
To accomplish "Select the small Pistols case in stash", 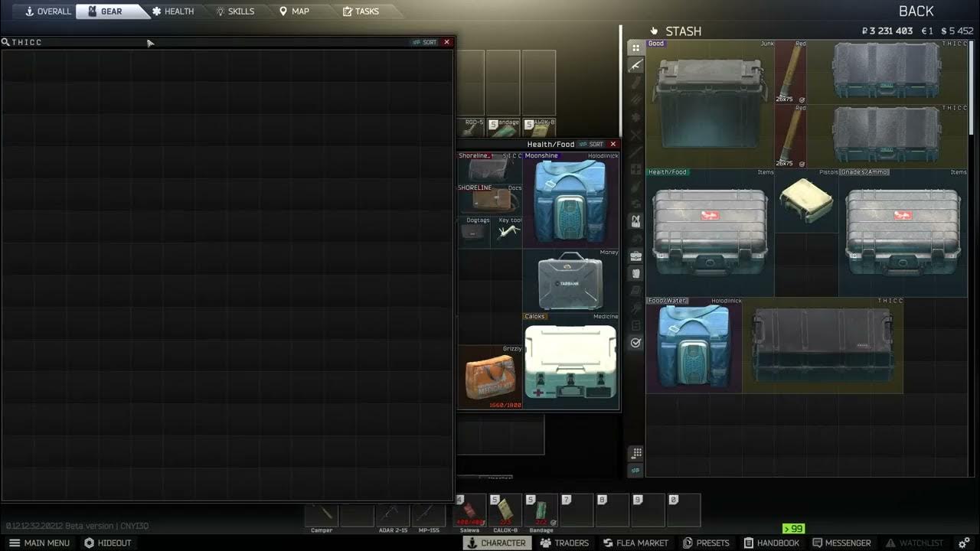I will [807, 201].
